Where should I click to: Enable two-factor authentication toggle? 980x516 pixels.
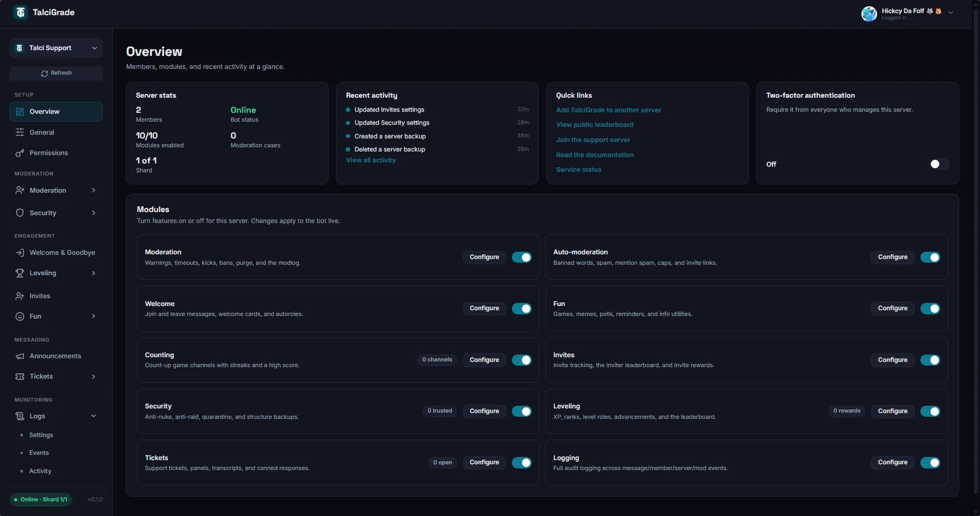pos(939,165)
